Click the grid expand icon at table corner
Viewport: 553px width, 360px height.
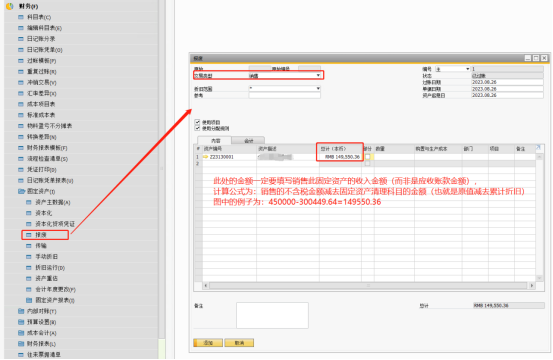[539, 148]
